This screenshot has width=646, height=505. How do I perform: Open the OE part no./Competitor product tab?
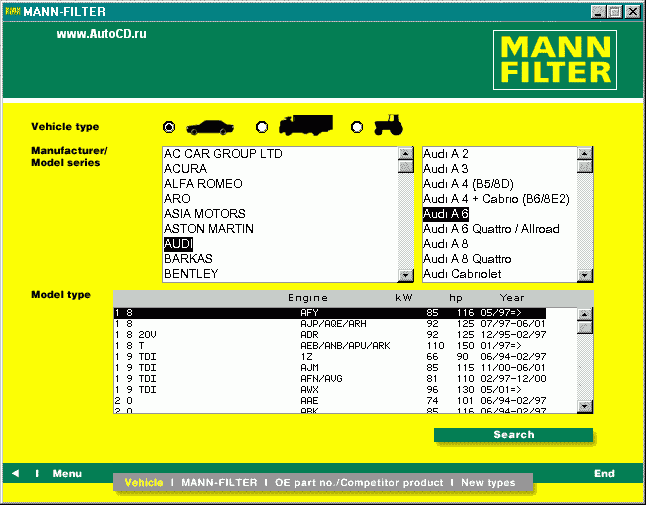click(x=359, y=482)
